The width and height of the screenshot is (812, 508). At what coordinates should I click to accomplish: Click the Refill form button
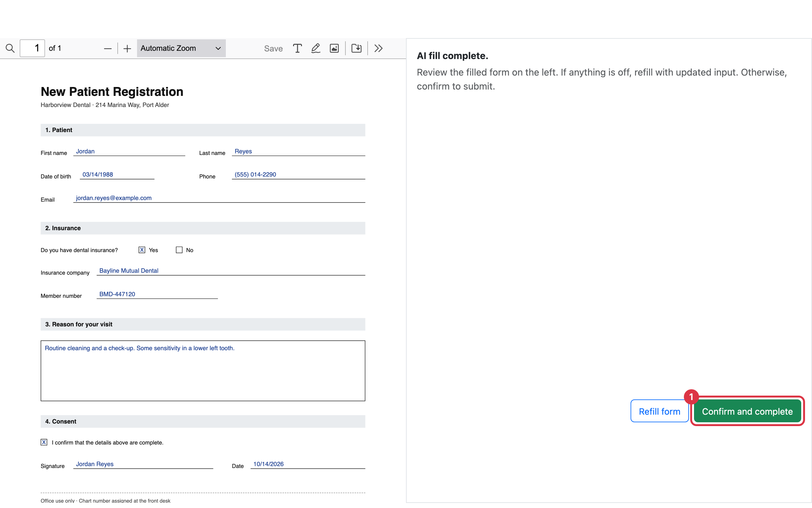[659, 411]
